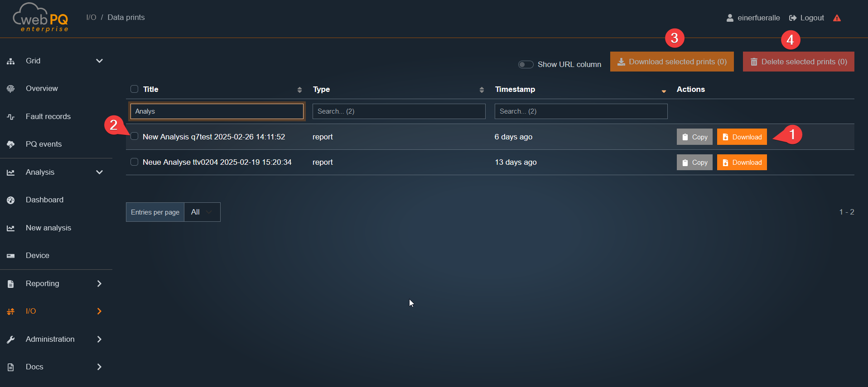This screenshot has width=868, height=387.
Task: Open New analysis from the sidebar
Action: [x=48, y=228]
